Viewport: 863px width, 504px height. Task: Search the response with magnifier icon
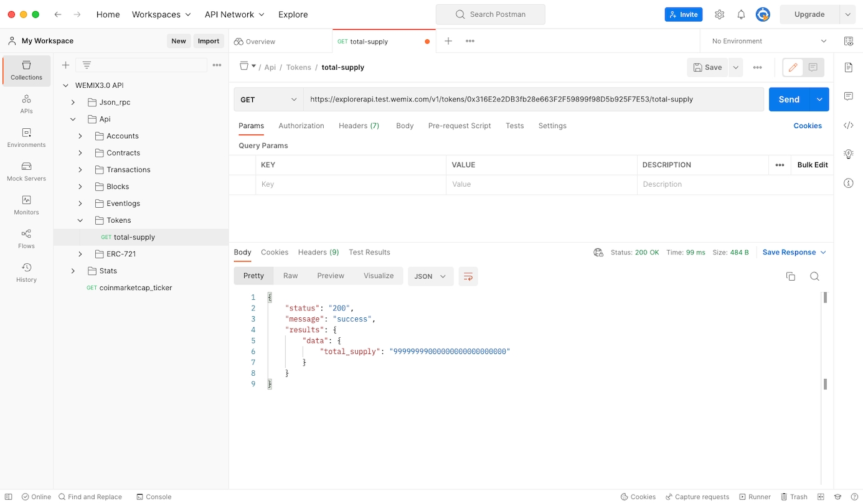[814, 276]
